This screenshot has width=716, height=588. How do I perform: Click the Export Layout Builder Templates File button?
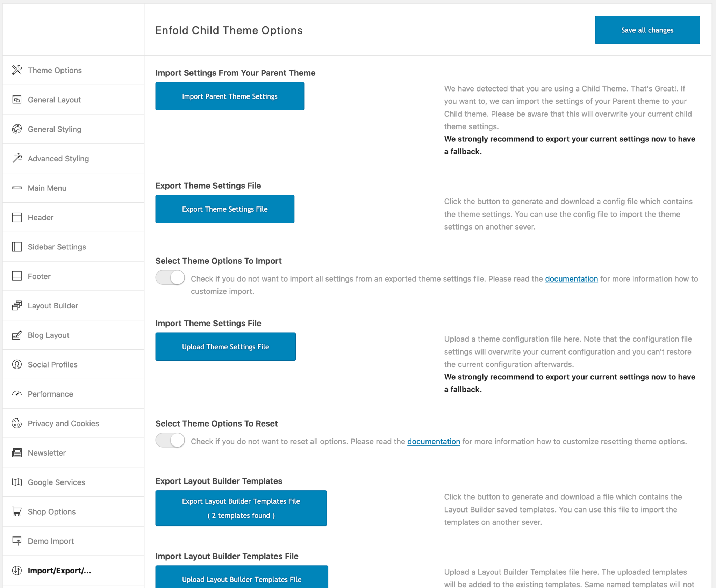point(241,508)
